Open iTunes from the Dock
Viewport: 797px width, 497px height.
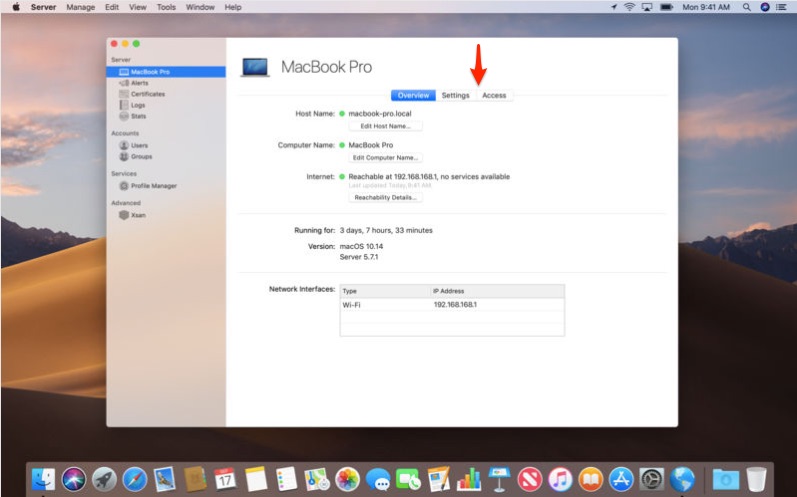coord(560,479)
